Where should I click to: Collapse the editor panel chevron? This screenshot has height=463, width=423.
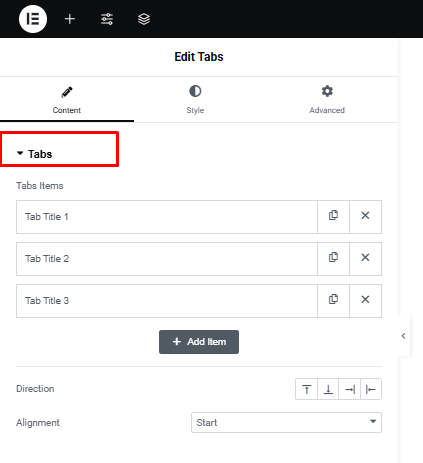[x=404, y=336]
